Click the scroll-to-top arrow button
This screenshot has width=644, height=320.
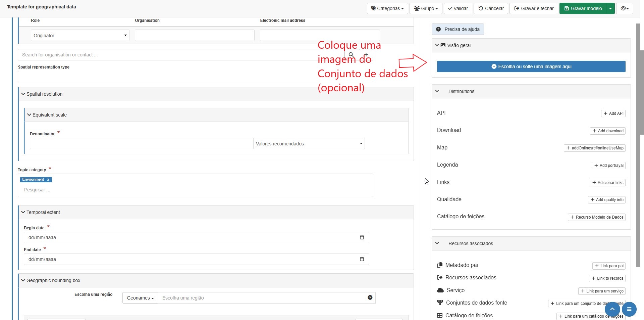coord(612,309)
